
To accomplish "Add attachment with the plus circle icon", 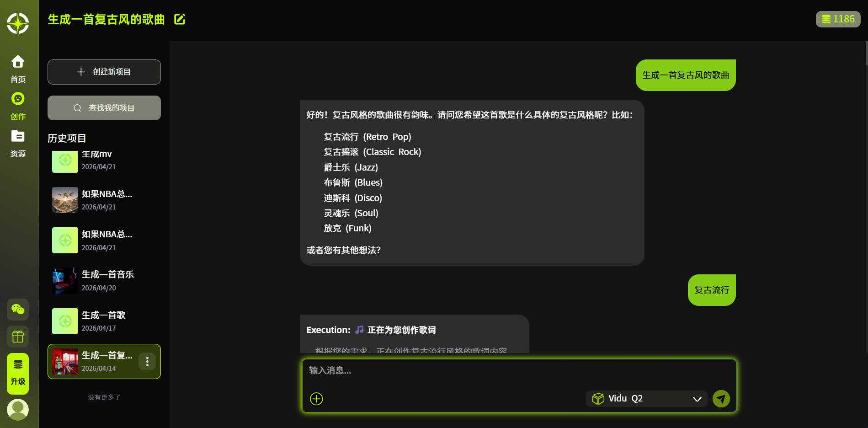I will point(316,399).
